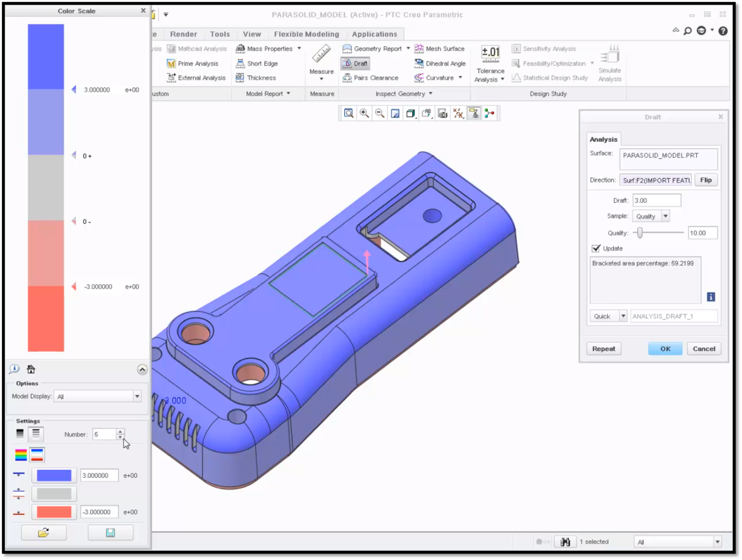742x560 pixels.
Task: Expand Inspect Geometry group menu
Action: click(404, 94)
